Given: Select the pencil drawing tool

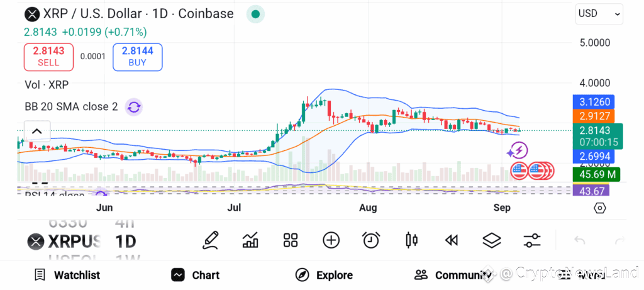Looking at the screenshot, I should pos(210,240).
